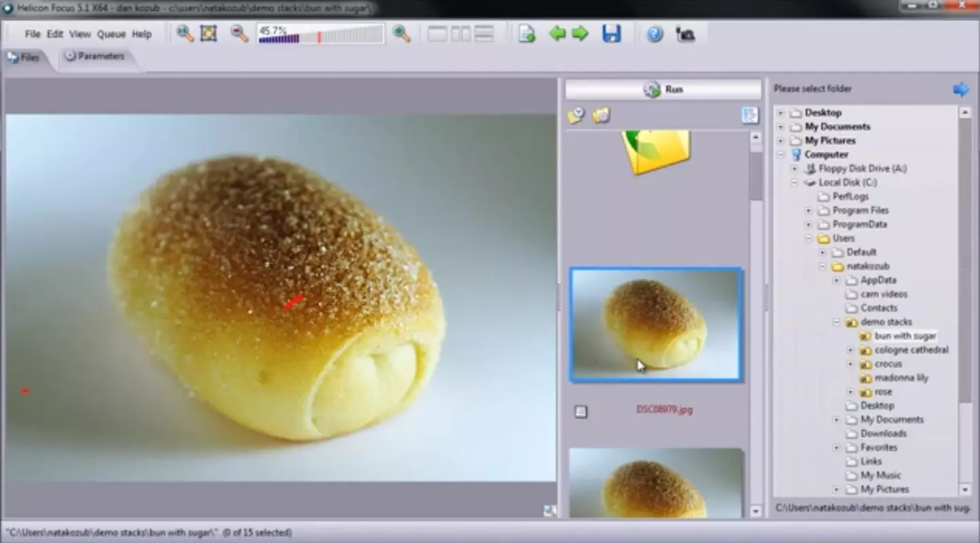980x543 pixels.
Task: Open the Edit menu
Action: coord(55,34)
